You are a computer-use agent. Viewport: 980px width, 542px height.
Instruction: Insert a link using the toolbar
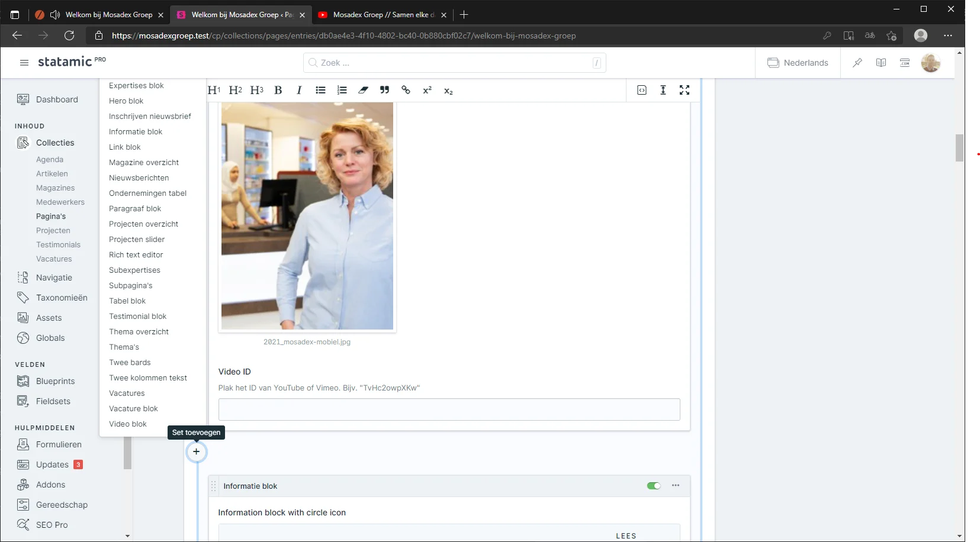pyautogui.click(x=406, y=91)
